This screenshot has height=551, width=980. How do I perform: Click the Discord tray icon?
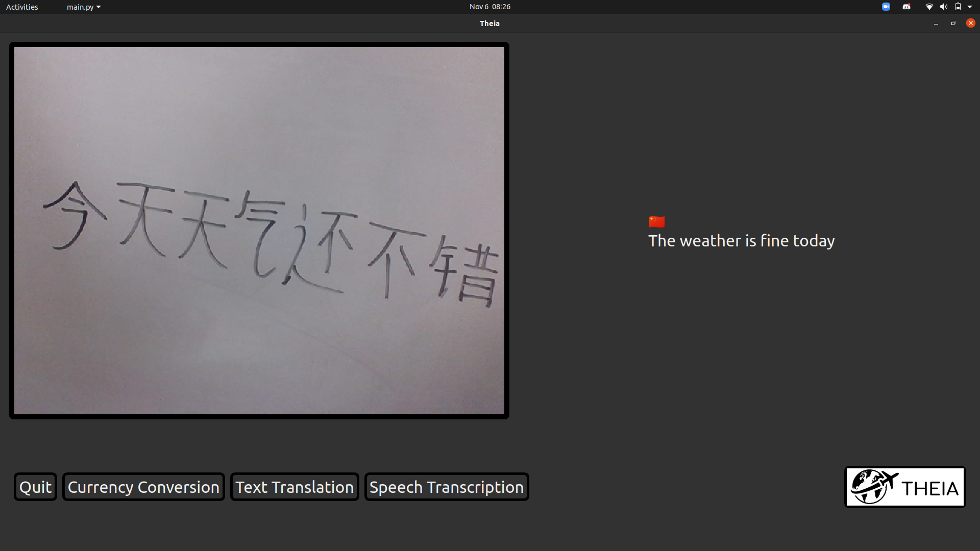coord(906,7)
